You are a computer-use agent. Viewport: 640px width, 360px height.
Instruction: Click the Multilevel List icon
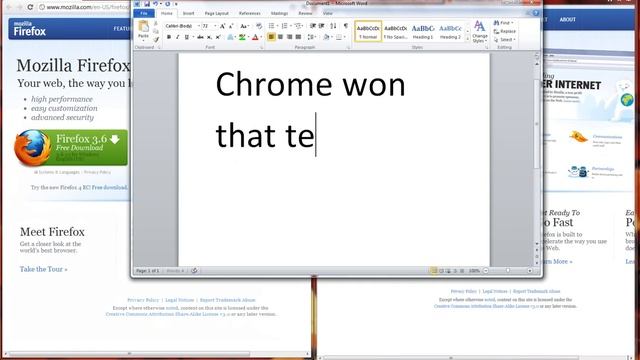pyautogui.click(x=298, y=26)
